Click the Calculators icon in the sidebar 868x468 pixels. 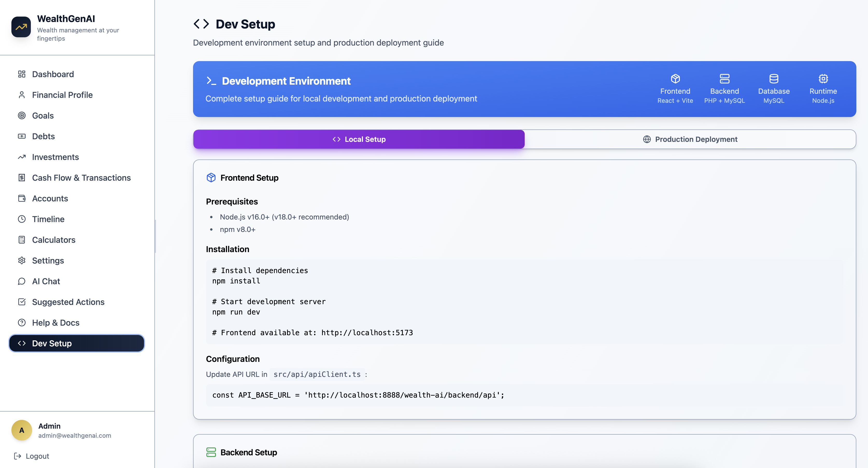[x=22, y=240]
